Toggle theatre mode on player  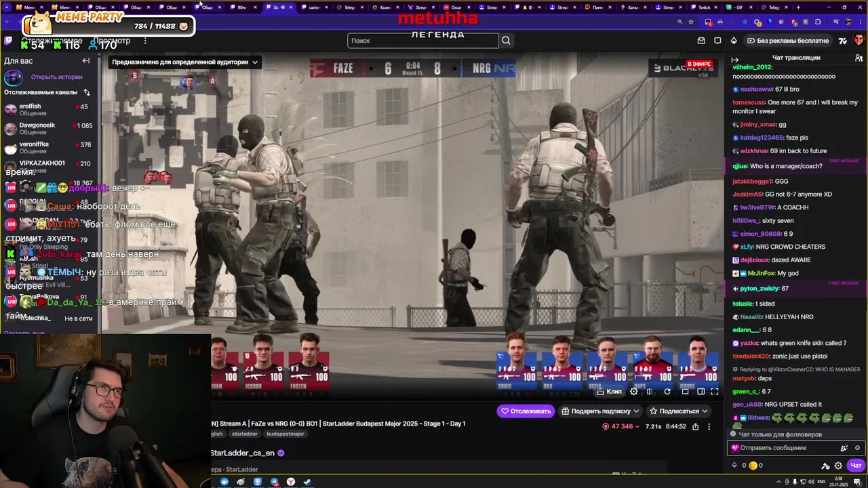(x=701, y=392)
